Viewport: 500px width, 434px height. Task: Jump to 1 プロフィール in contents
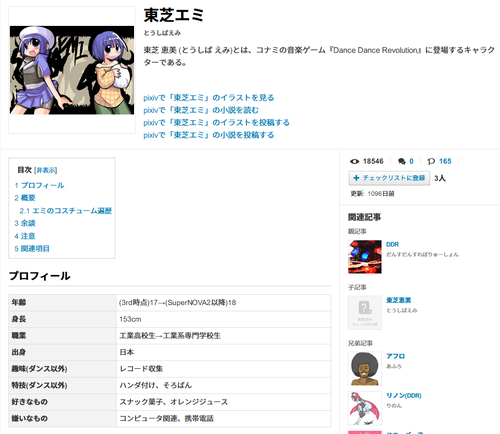coord(39,185)
